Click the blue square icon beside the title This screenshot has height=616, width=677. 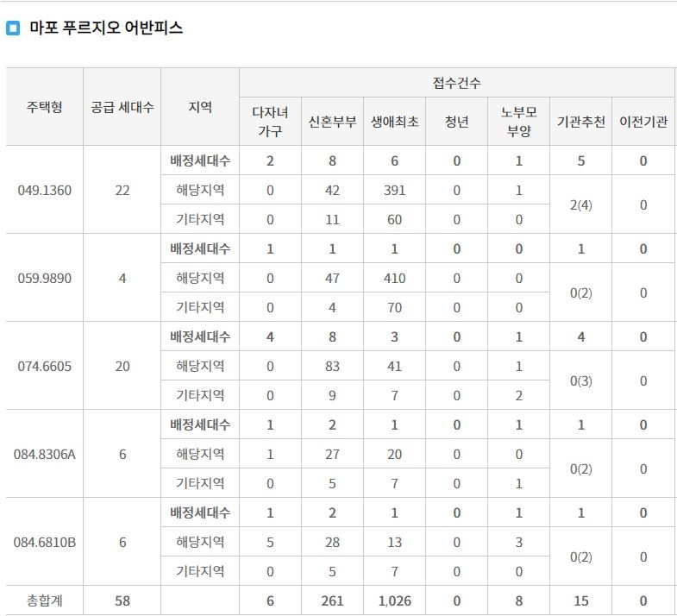13,28
